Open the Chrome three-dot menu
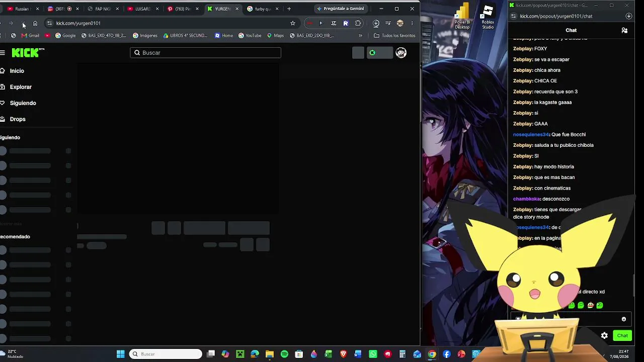The height and width of the screenshot is (362, 644). click(x=412, y=23)
